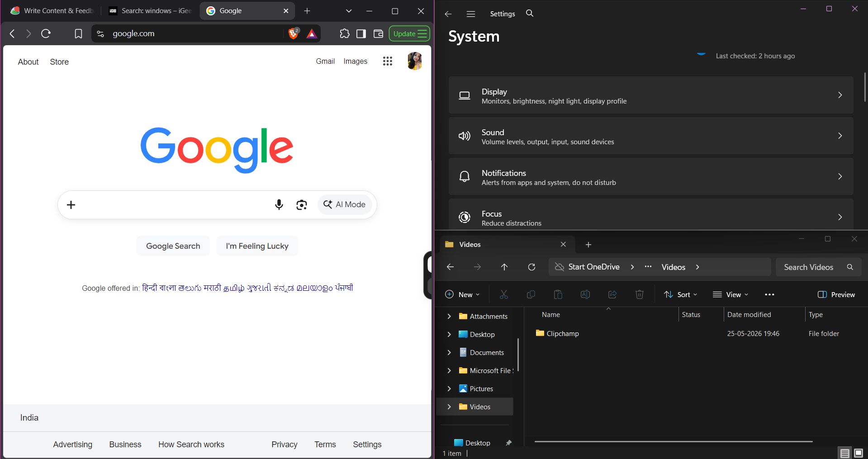Click the Search Videos box
The width and height of the screenshot is (868, 459).
coord(818,267)
